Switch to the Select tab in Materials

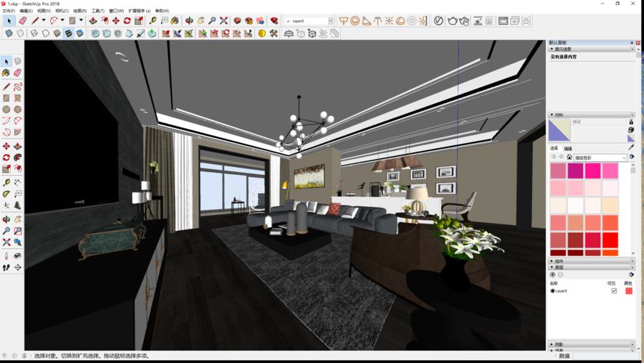coord(554,148)
